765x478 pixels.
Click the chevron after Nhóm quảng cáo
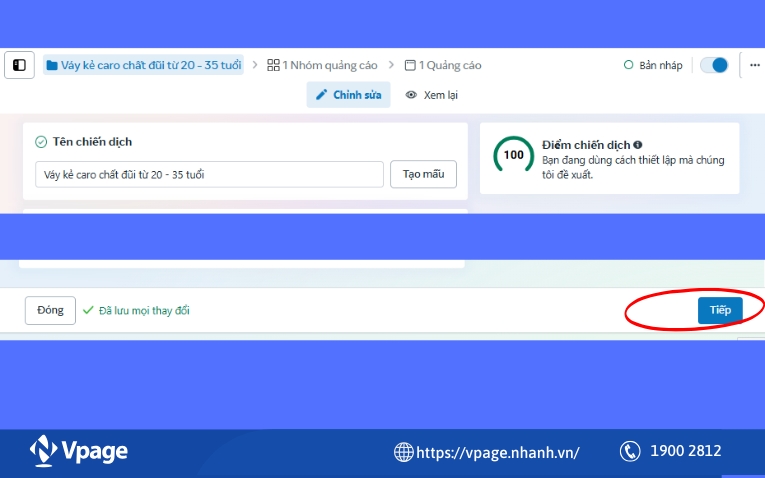(391, 65)
